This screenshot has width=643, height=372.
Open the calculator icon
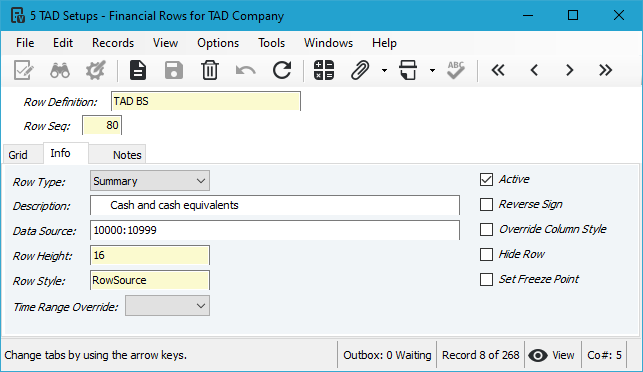click(324, 70)
